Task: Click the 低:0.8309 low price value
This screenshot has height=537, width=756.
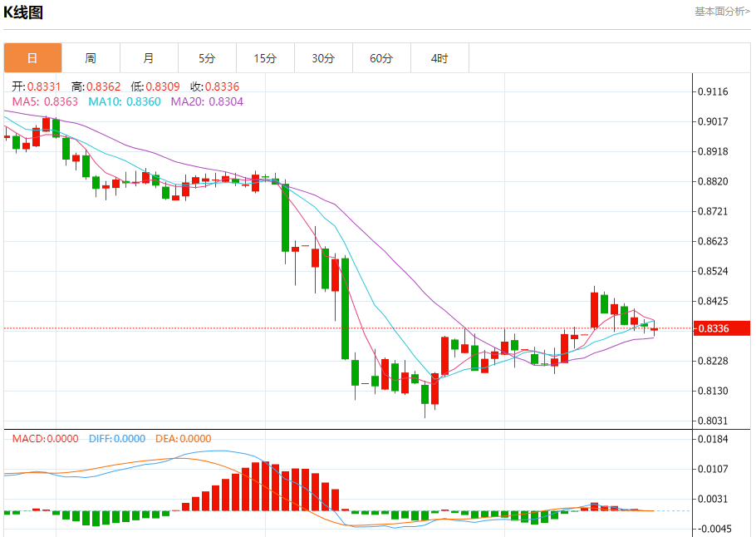Action: 155,86
